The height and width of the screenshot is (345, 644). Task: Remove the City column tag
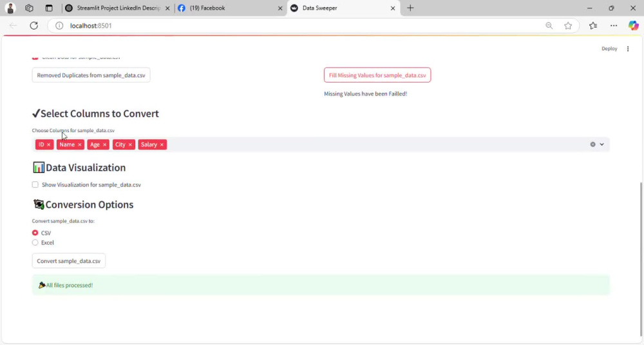point(130,144)
